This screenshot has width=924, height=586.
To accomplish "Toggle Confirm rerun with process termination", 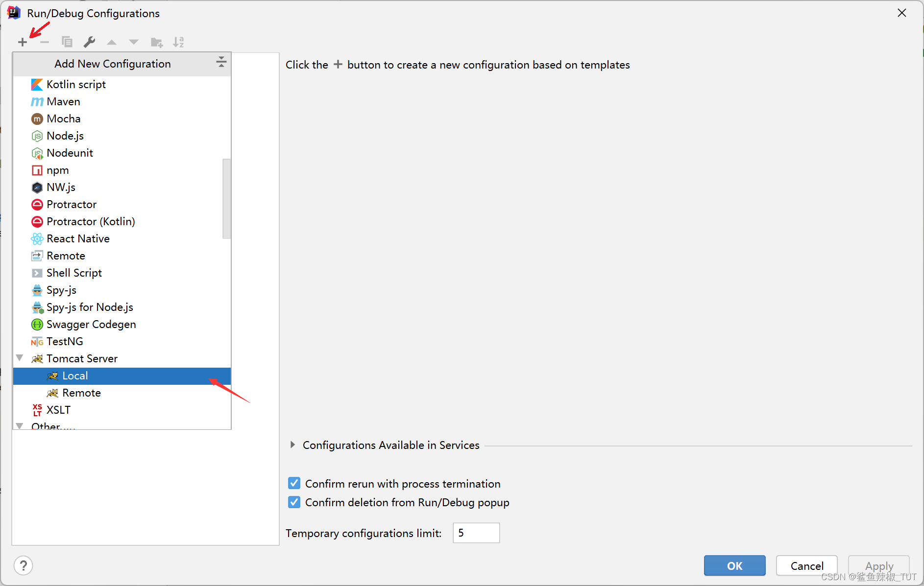I will click(294, 484).
